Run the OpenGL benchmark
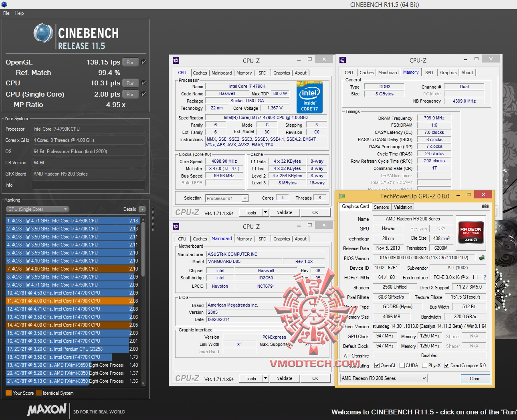The height and width of the screenshot is (420, 517). (x=131, y=62)
